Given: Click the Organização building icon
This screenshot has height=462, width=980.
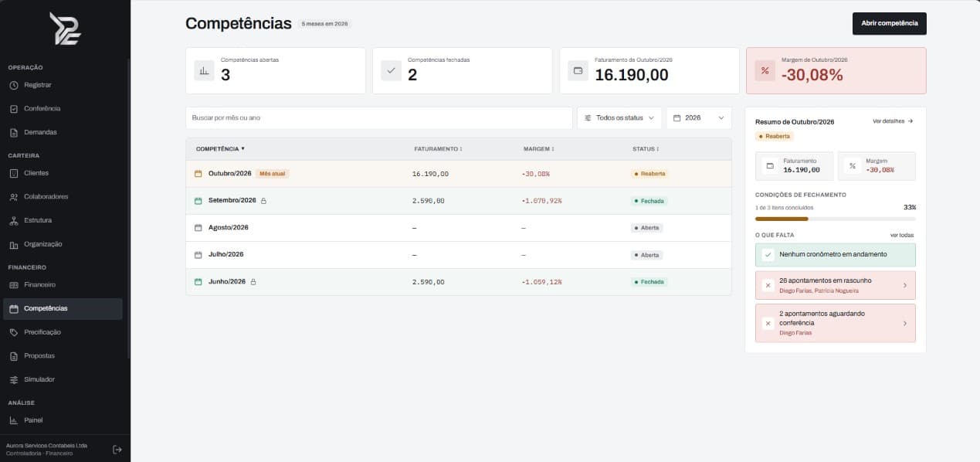Looking at the screenshot, I should pos(14,244).
